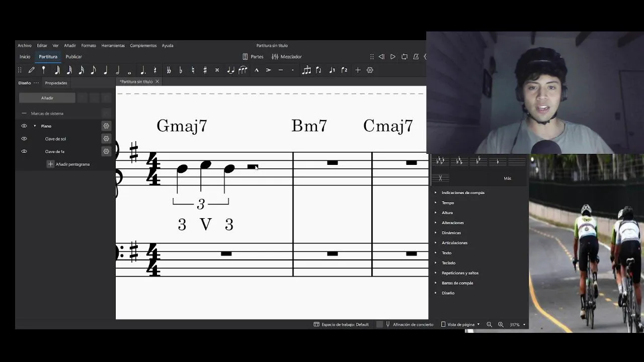Viewport: 644px width, 362px height.
Task: Zoom in using the plus magnifier
Action: (x=501, y=325)
